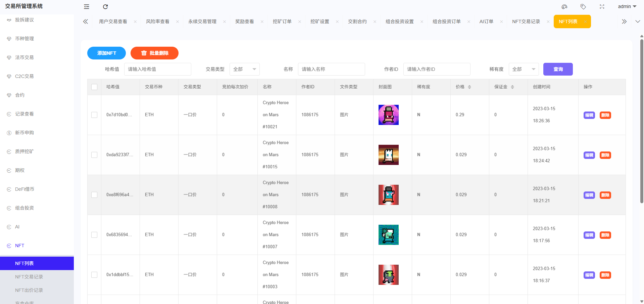This screenshot has height=304, width=644.
Task: Open the theme palette settings icon
Action: pos(564,7)
